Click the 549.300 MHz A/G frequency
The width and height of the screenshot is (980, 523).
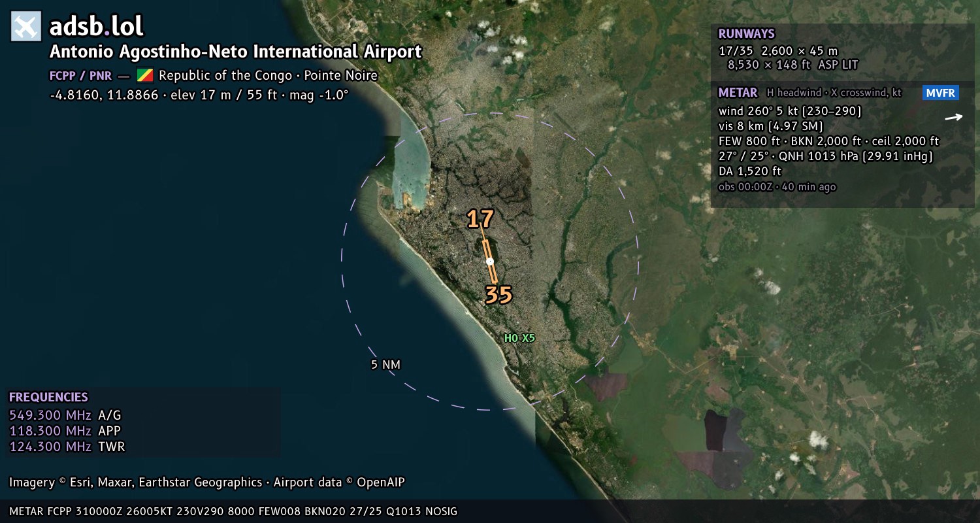pyautogui.click(x=65, y=415)
